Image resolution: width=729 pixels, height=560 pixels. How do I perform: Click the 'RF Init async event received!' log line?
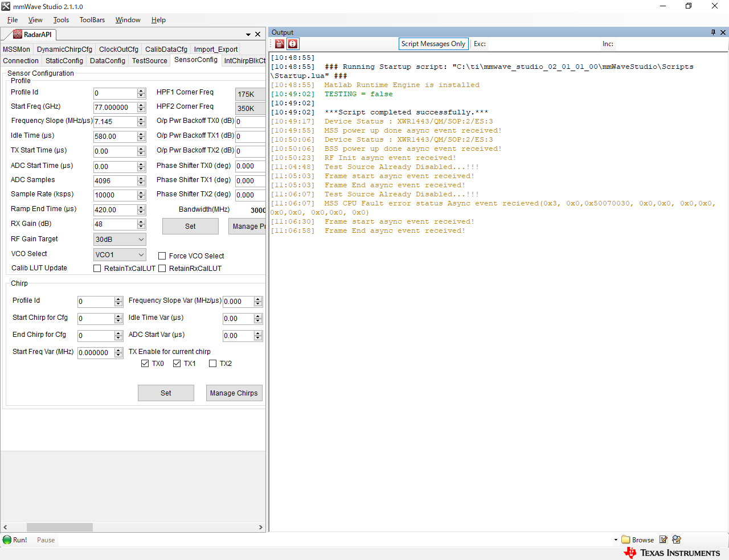click(x=390, y=158)
